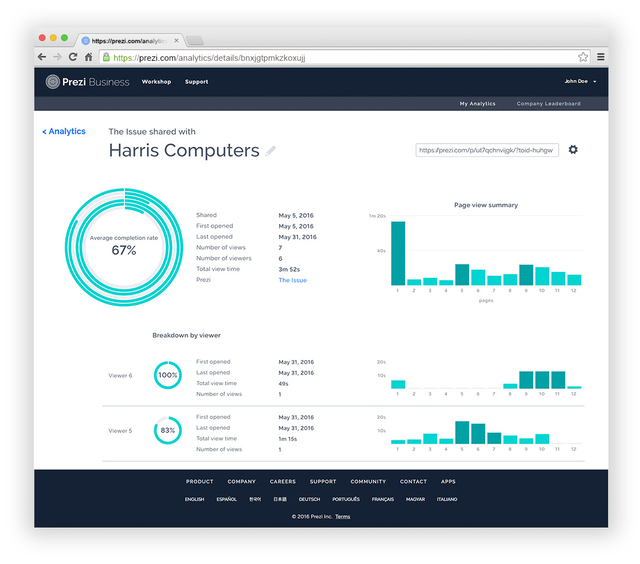Open The Issue prezi link
The height and width of the screenshot is (564, 640).
293,280
